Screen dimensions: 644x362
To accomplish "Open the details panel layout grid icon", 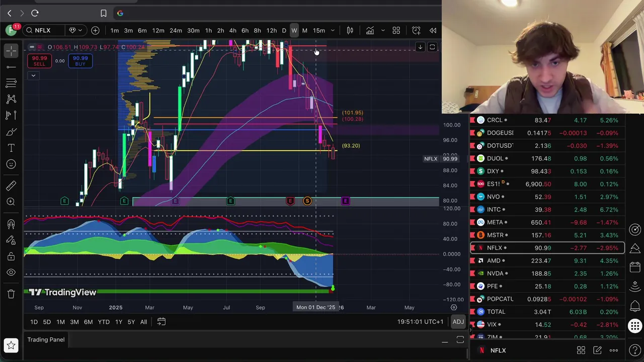I will coord(581,350).
